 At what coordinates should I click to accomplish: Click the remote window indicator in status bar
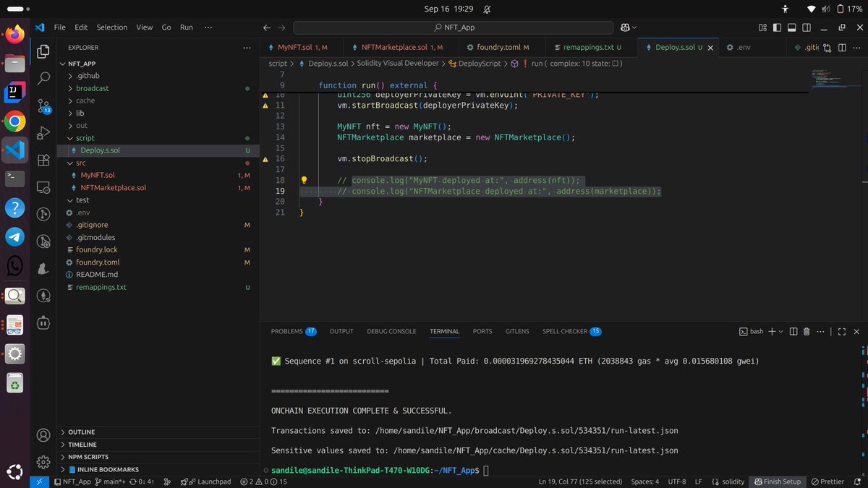pos(41,481)
